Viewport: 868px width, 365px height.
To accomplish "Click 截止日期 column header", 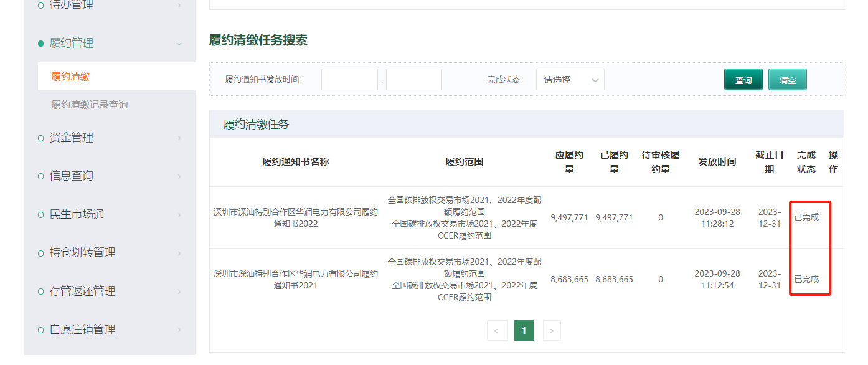I will click(770, 162).
